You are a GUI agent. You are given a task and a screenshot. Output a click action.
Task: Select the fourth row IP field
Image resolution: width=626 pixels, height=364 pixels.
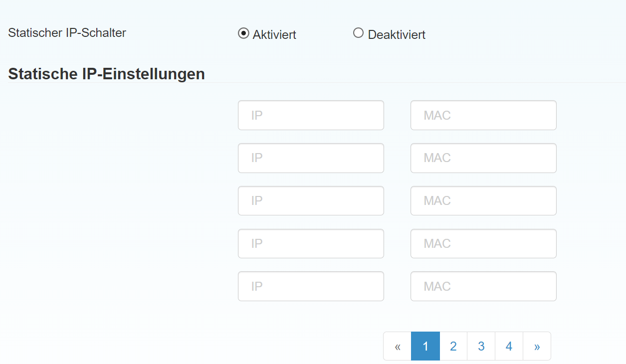tap(311, 244)
